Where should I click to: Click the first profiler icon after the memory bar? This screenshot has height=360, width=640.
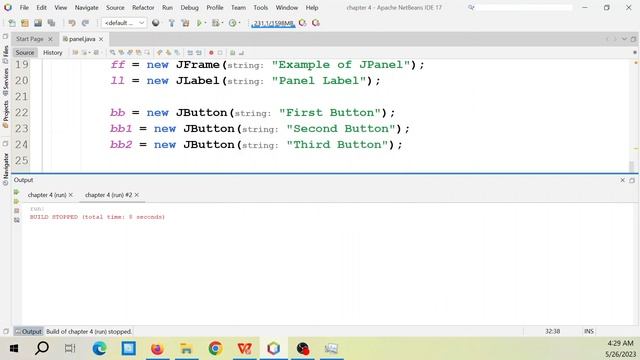(x=302, y=23)
